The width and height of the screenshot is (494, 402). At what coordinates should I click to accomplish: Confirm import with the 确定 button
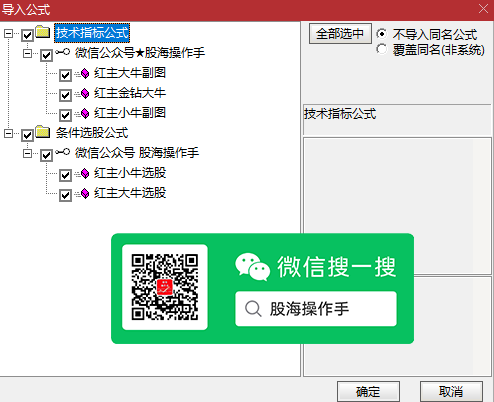368,391
